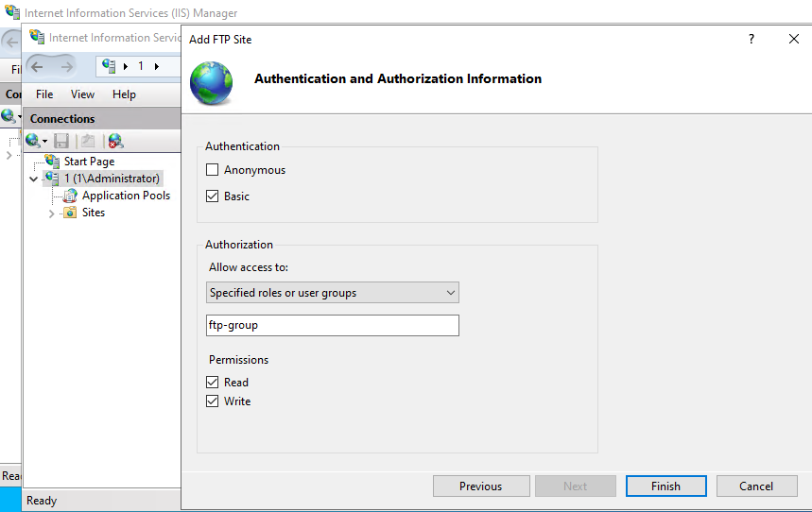Close the Add FTP Site dialog
This screenshot has height=512, width=812.
coord(794,39)
